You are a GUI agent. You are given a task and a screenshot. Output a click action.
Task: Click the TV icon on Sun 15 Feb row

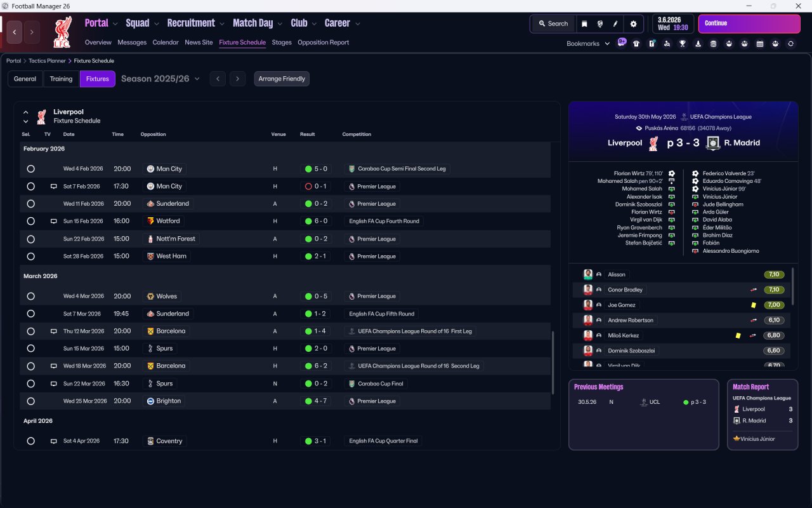54,222
